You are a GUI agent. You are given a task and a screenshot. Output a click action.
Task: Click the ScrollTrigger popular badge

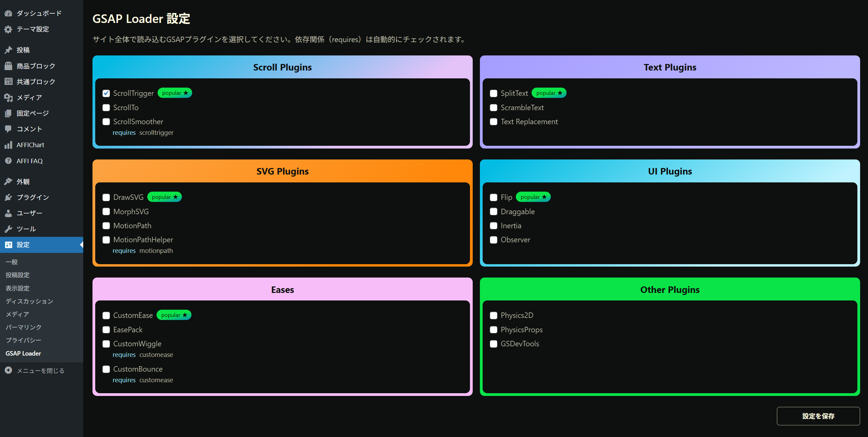coord(175,93)
